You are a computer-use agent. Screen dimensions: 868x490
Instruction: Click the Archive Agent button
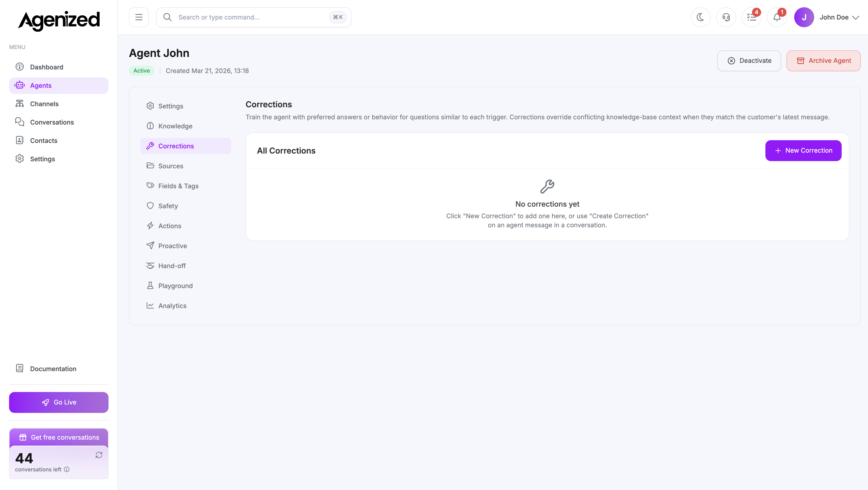[x=823, y=61]
